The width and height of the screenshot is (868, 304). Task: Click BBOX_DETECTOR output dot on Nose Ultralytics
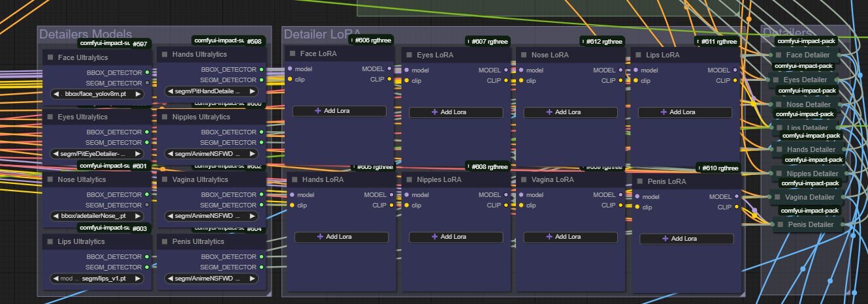pos(148,194)
